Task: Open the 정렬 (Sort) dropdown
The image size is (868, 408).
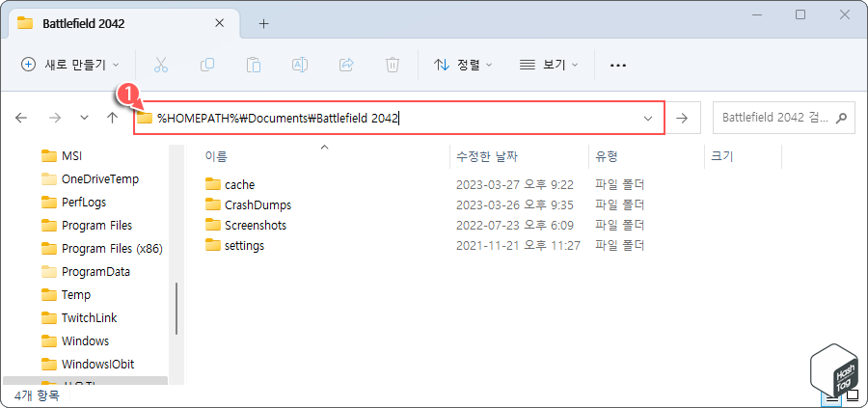Action: pyautogui.click(x=463, y=65)
